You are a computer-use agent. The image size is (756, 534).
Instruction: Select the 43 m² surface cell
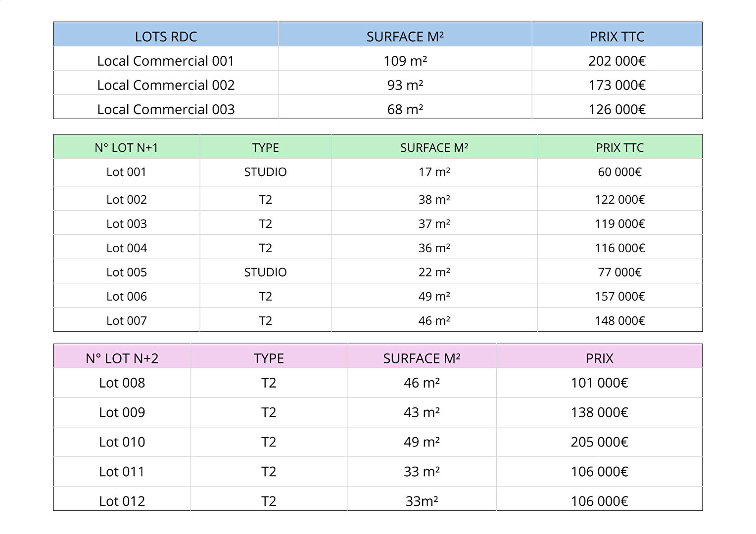click(x=422, y=412)
